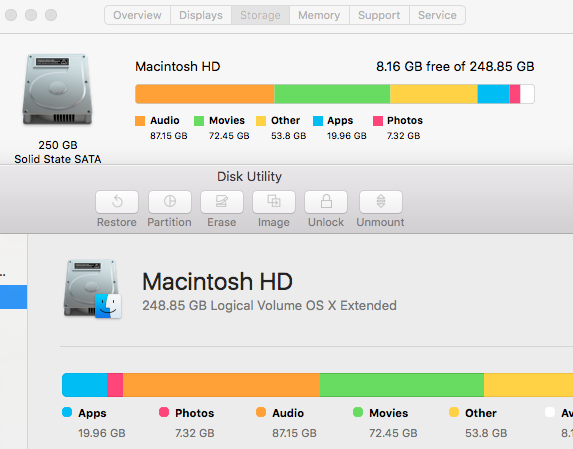The height and width of the screenshot is (449, 573).
Task: Click the orange Audio segment in the top storage bar
Action: [x=205, y=94]
